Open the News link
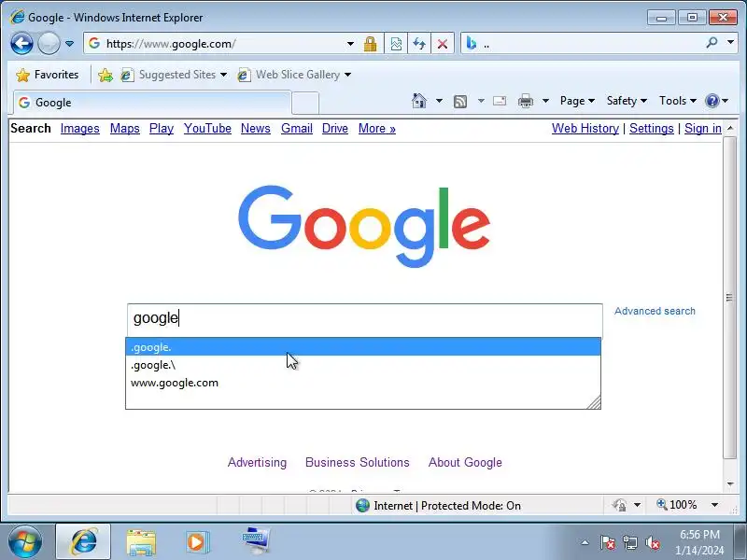 point(256,129)
